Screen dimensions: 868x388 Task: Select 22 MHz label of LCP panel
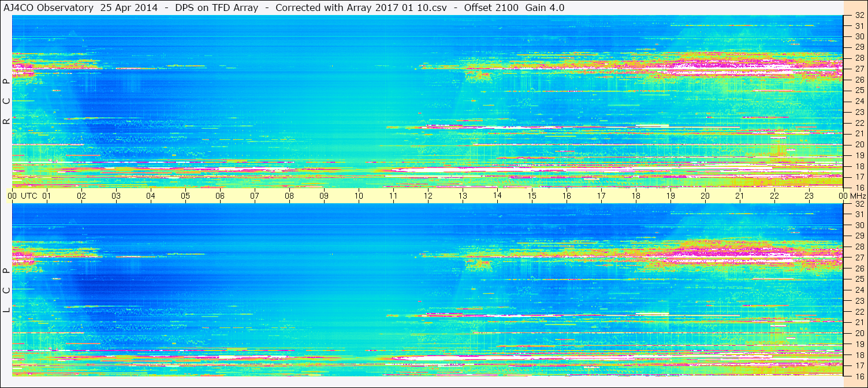[x=859, y=312]
